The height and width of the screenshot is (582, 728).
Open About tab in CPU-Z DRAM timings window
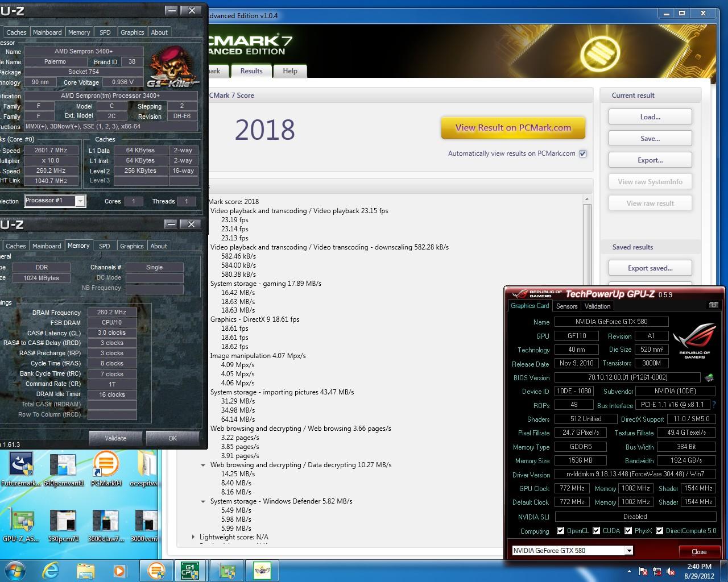click(159, 246)
